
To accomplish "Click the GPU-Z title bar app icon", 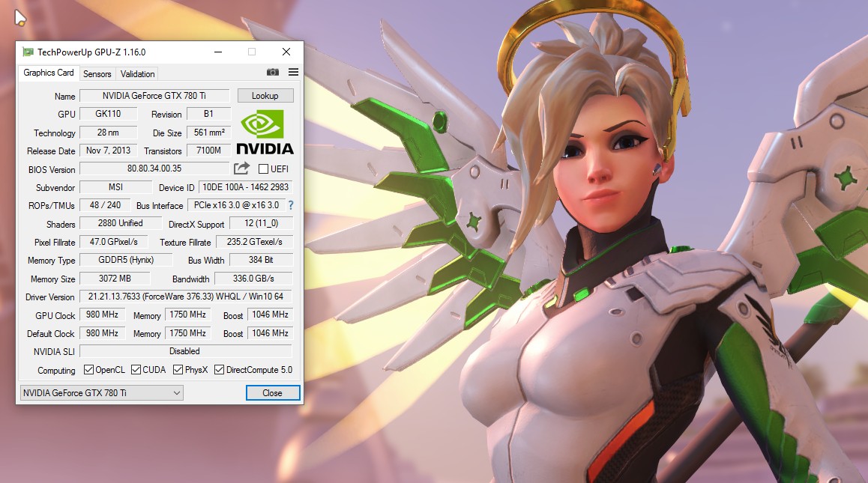I will 28,52.
